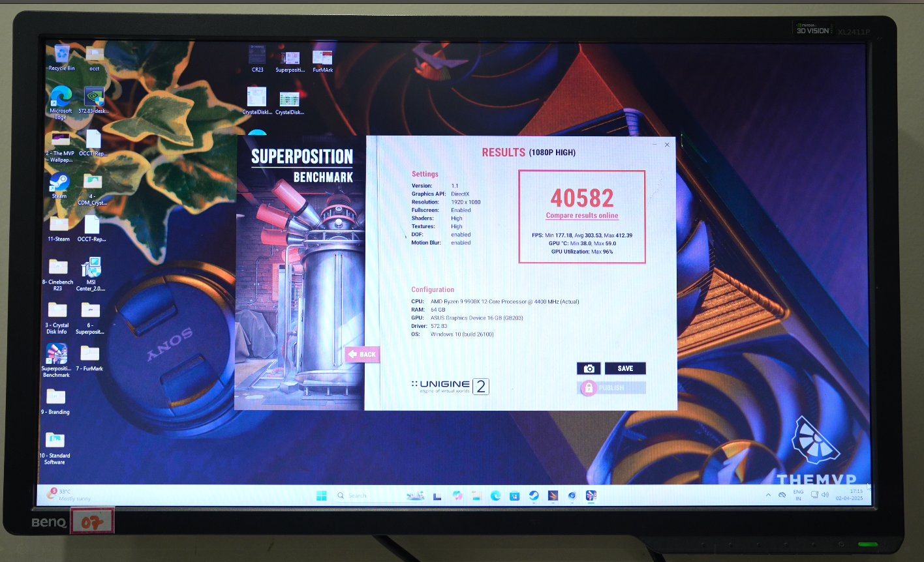924x562 pixels.
Task: Minimize the Superposition Benchmark window
Action: pyautogui.click(x=656, y=145)
